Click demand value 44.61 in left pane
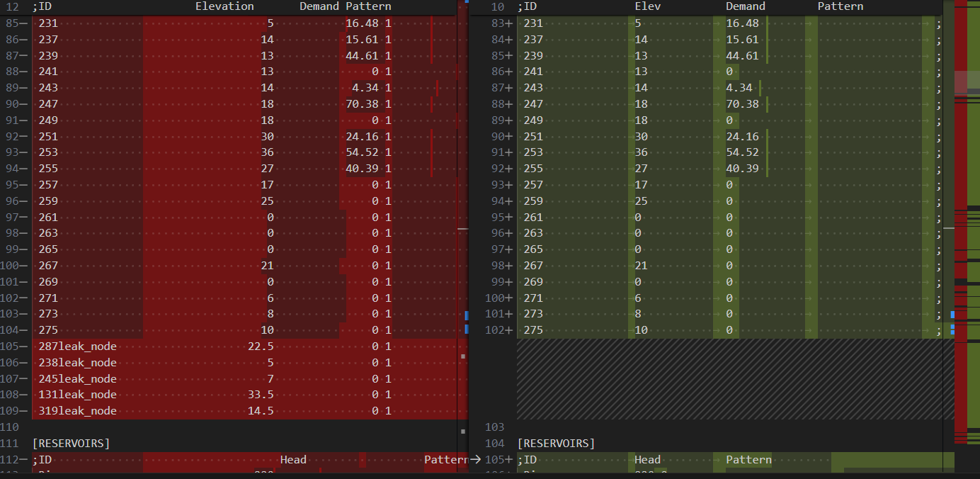Image resolution: width=980 pixels, height=479 pixels. coord(362,55)
